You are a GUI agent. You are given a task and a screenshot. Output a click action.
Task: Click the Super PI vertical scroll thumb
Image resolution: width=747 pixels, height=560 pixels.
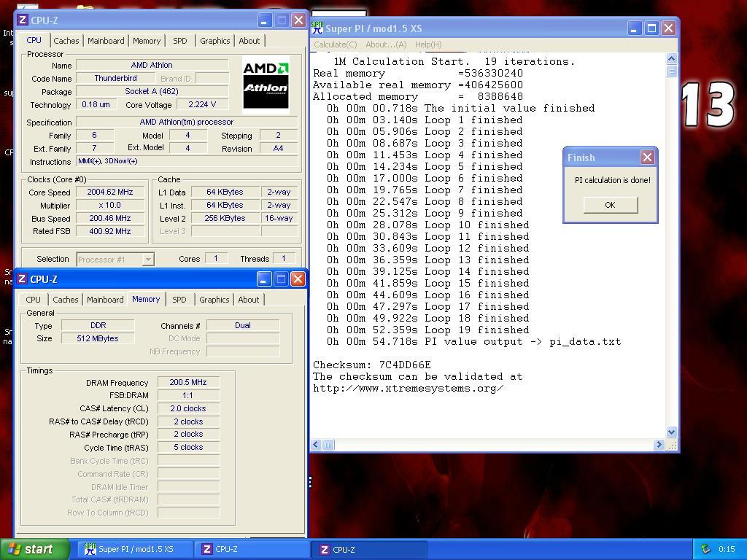click(672, 71)
